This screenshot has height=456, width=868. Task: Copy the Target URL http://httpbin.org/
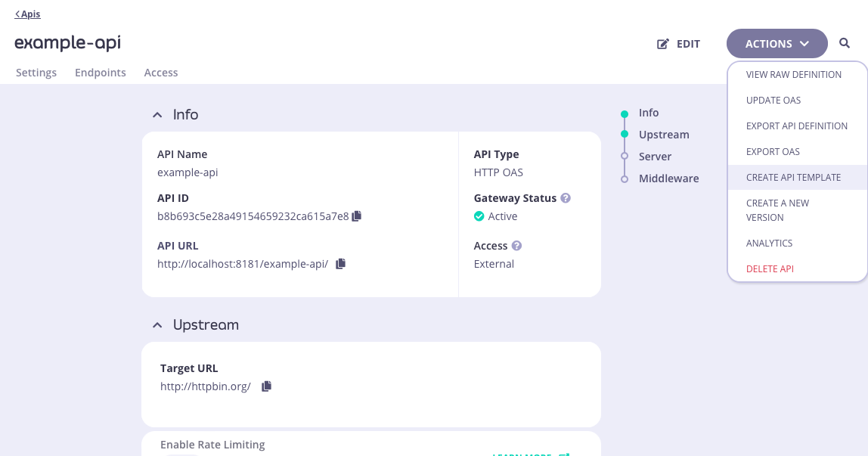tap(266, 386)
